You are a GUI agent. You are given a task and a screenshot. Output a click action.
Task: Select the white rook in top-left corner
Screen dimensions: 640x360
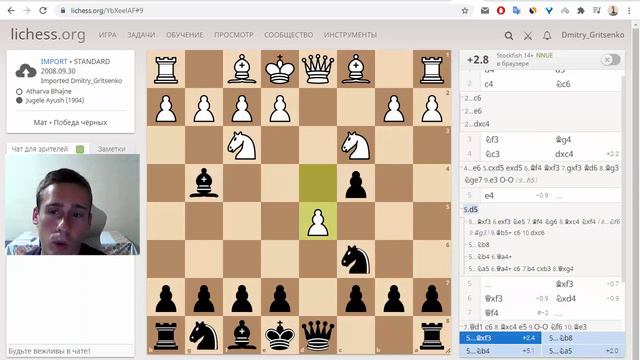(x=166, y=69)
